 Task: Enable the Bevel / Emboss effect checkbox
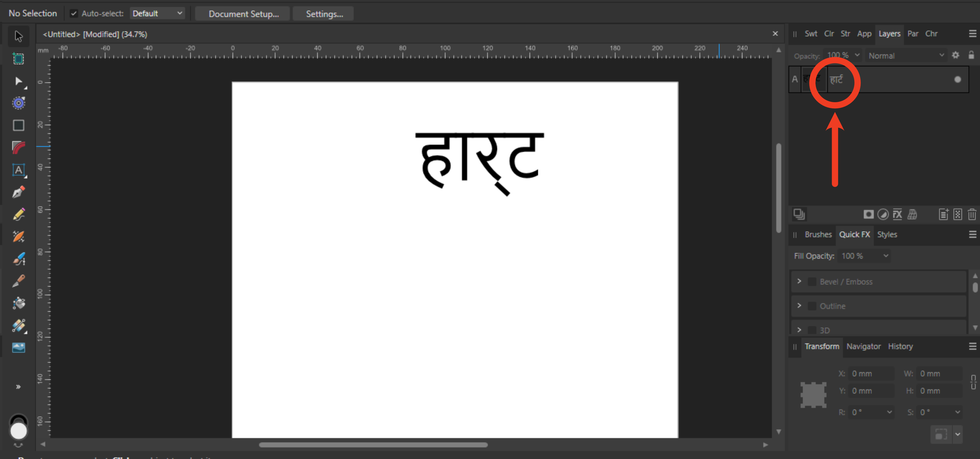[x=812, y=282]
